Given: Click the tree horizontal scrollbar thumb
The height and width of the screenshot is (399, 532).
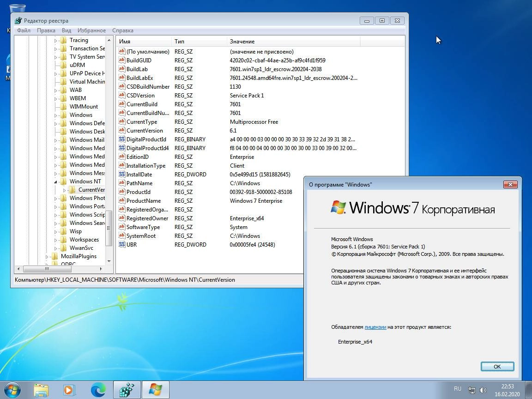Looking at the screenshot, I should coord(47,269).
